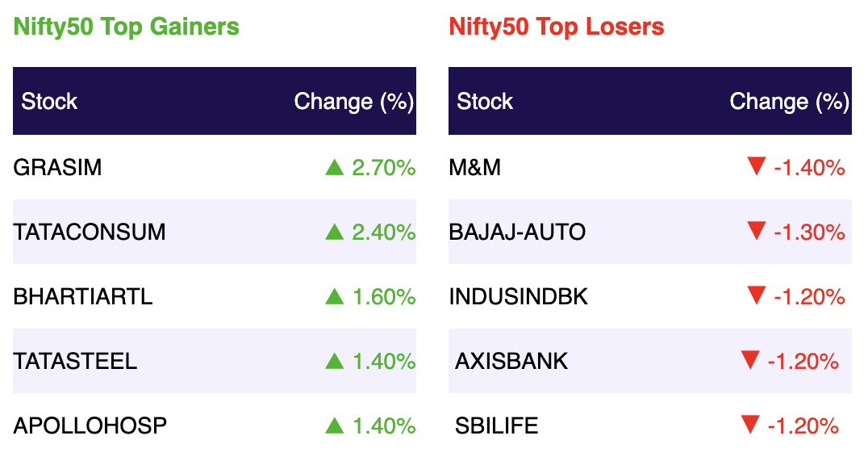Click Change (%) header in gainers table
This screenshot has height=465, width=868.
(354, 102)
